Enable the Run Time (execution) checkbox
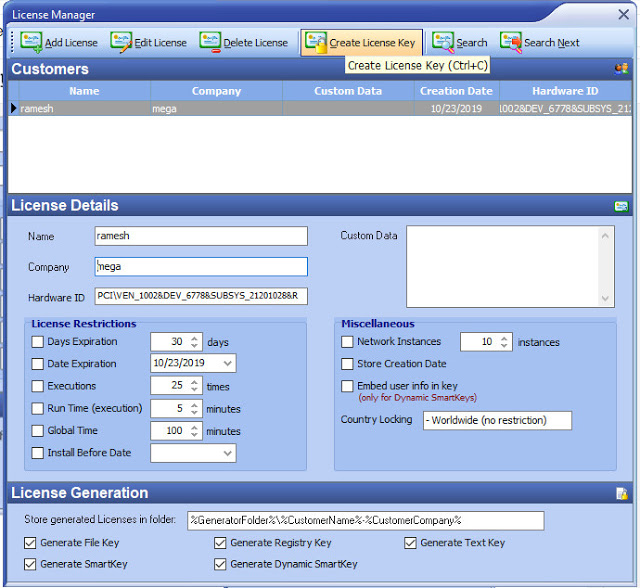The image size is (640, 588). [38, 408]
